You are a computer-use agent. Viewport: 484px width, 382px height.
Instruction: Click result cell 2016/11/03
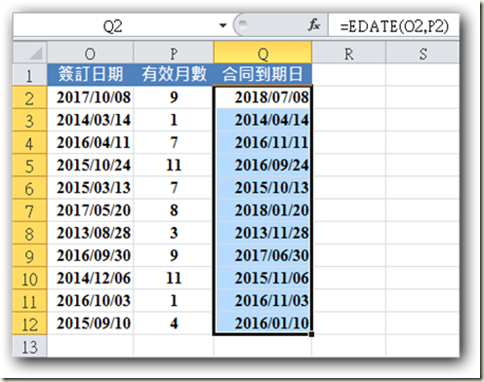(263, 301)
